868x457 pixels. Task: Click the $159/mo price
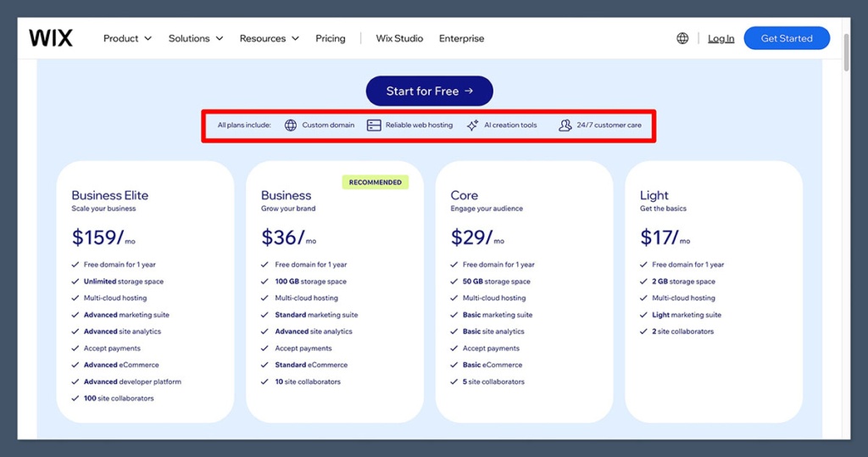click(103, 237)
